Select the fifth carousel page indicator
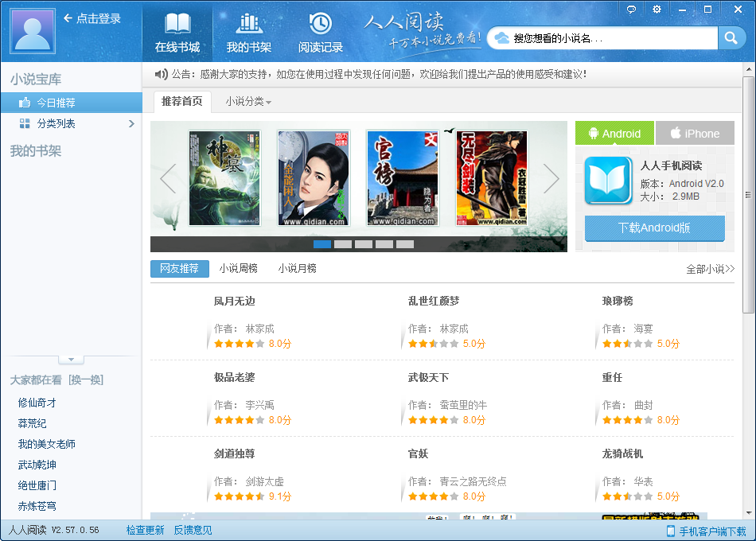The image size is (756, 541). (405, 244)
